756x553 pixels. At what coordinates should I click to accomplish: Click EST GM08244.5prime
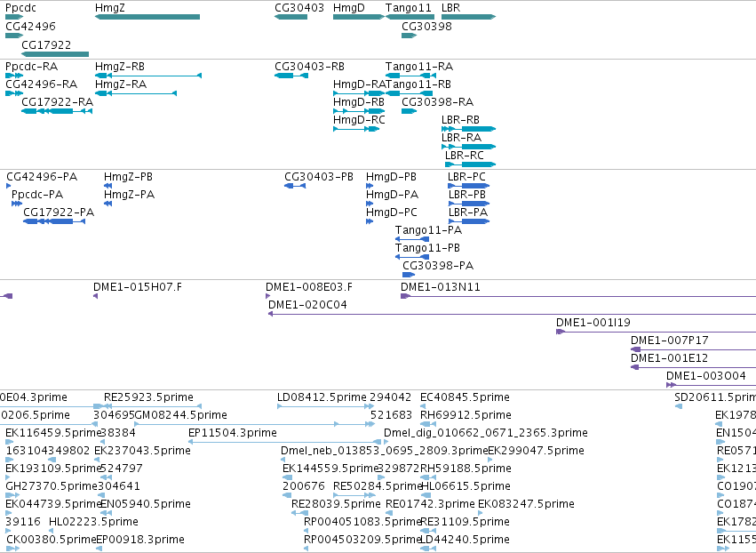181,415
